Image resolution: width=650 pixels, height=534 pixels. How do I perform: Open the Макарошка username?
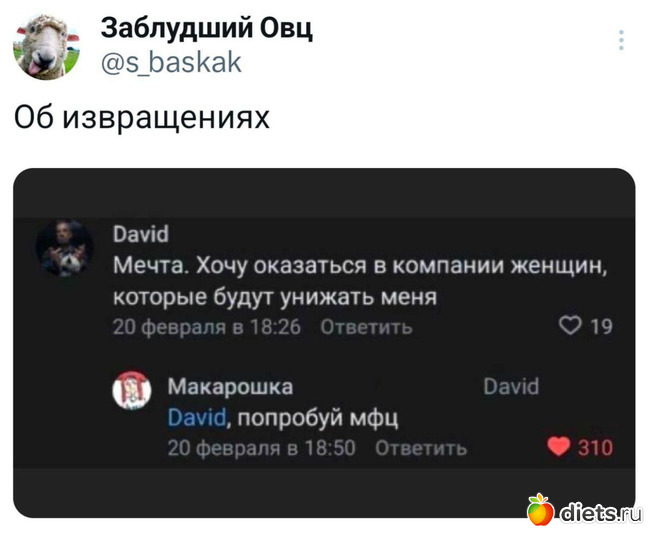(x=230, y=387)
